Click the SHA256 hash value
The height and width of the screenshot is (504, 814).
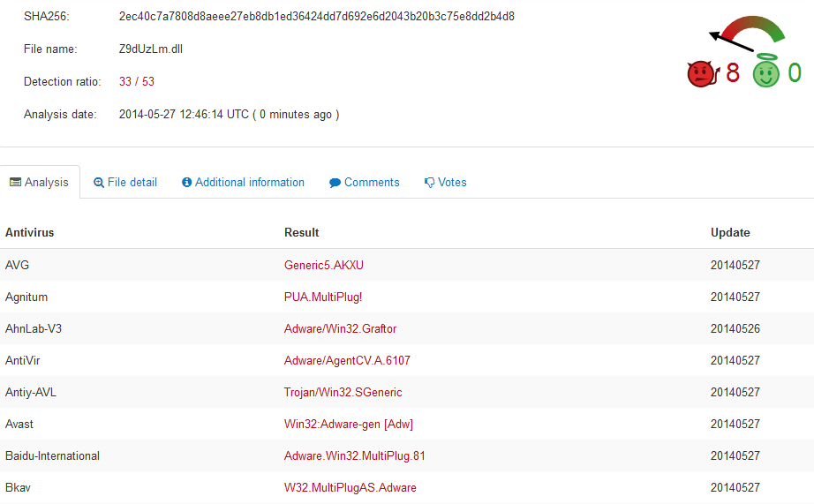[x=317, y=17]
